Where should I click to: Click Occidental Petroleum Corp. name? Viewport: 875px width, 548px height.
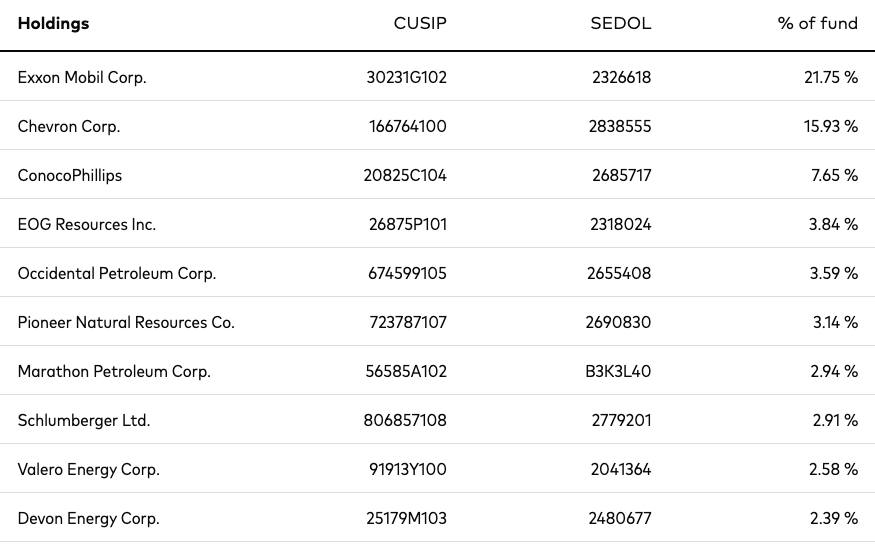[x=117, y=273]
